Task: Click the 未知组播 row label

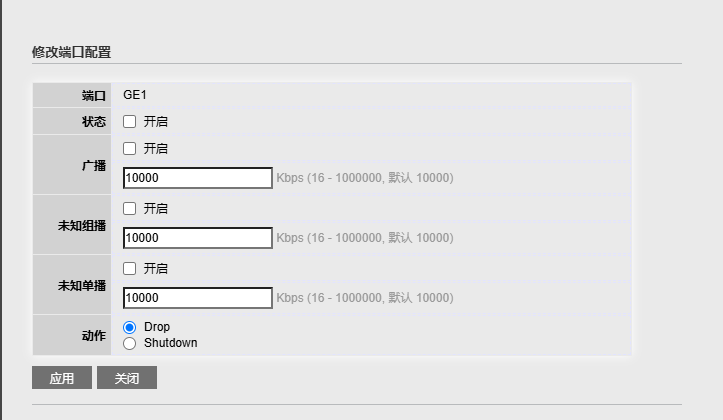Action: (82, 225)
